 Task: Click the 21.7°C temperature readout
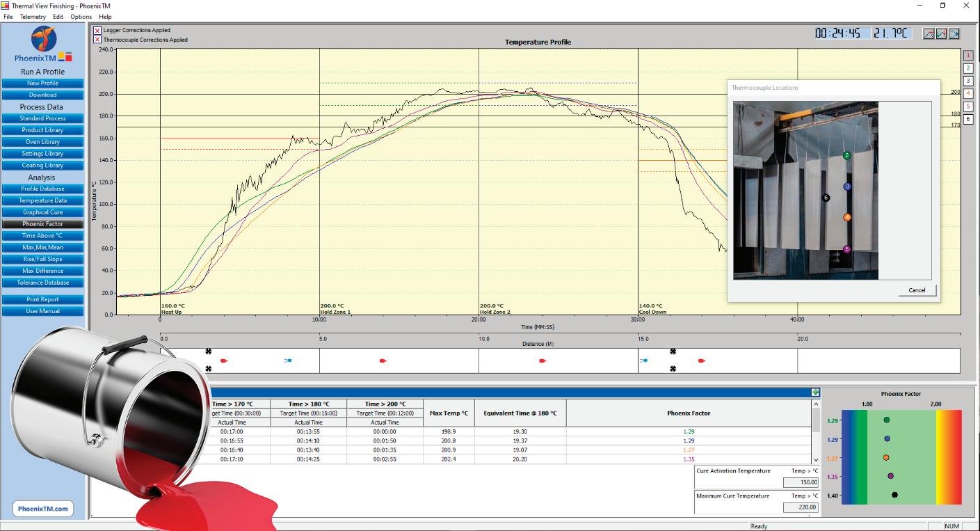pyautogui.click(x=891, y=33)
